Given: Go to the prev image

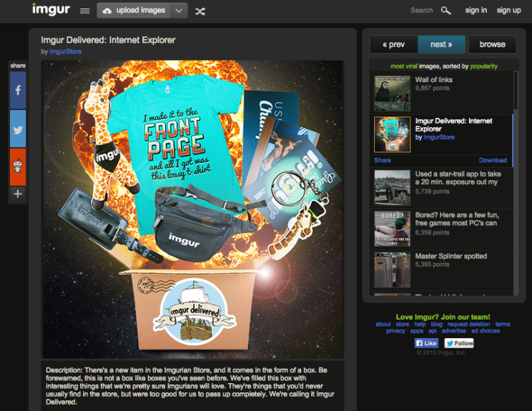Looking at the screenshot, I should click(393, 44).
